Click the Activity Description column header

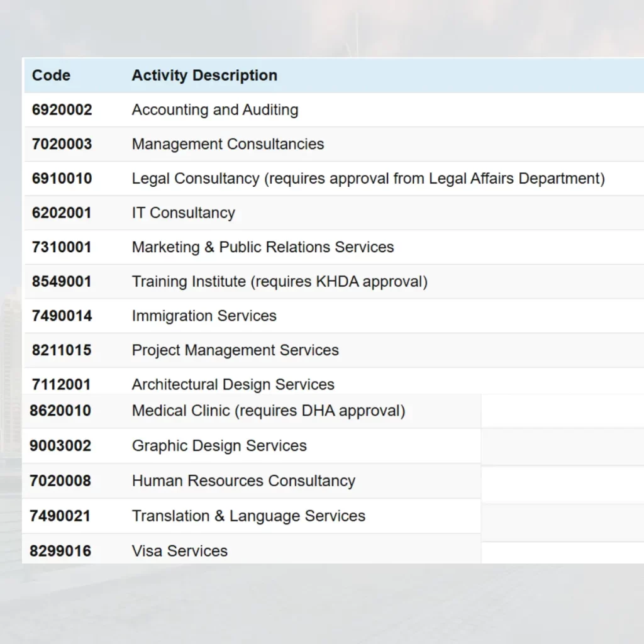204,75
